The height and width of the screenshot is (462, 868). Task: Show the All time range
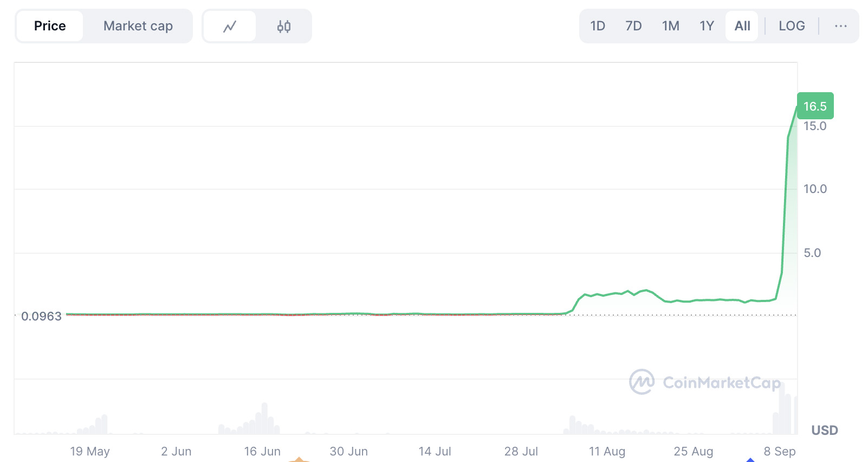742,26
